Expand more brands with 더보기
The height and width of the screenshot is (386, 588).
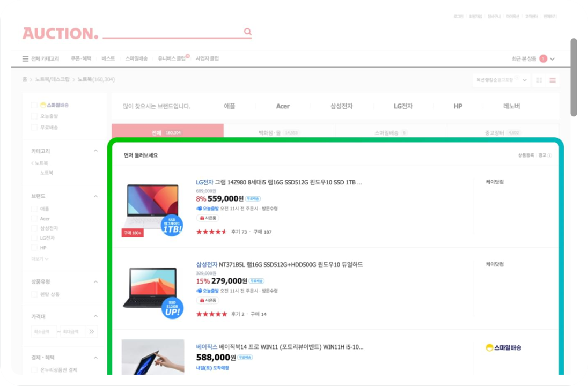click(40, 259)
